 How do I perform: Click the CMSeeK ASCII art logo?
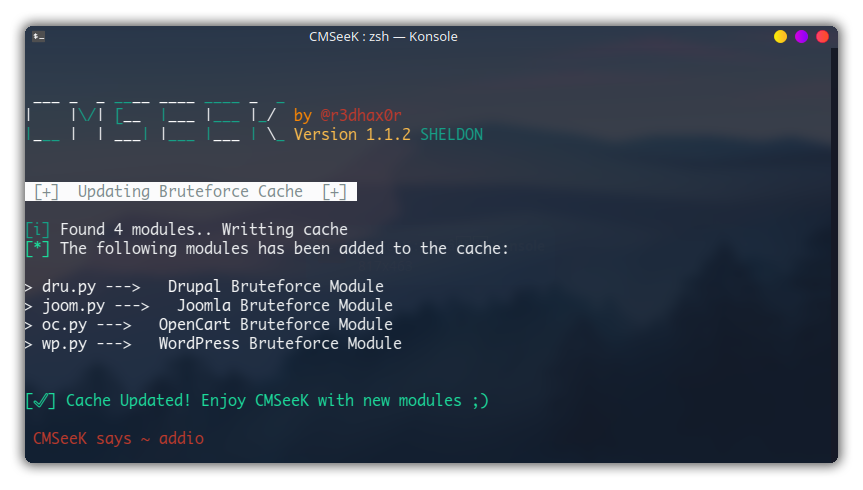pyautogui.click(x=156, y=121)
